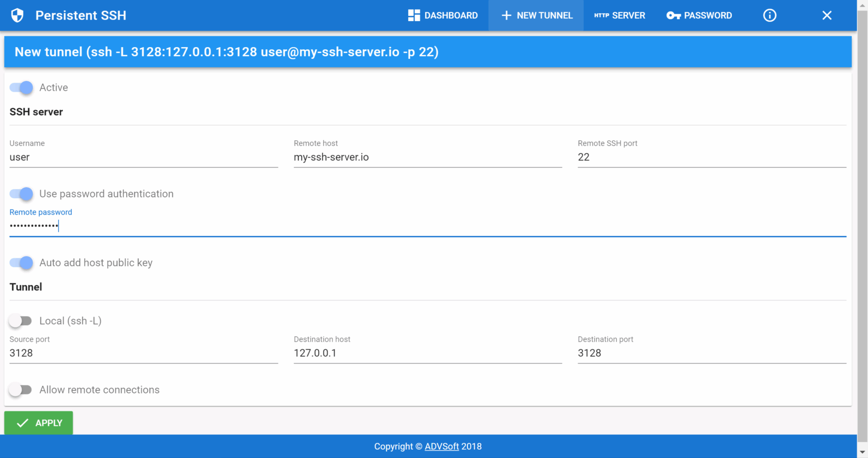Enable Allow remote connections
This screenshot has height=458, width=868.
tap(21, 390)
